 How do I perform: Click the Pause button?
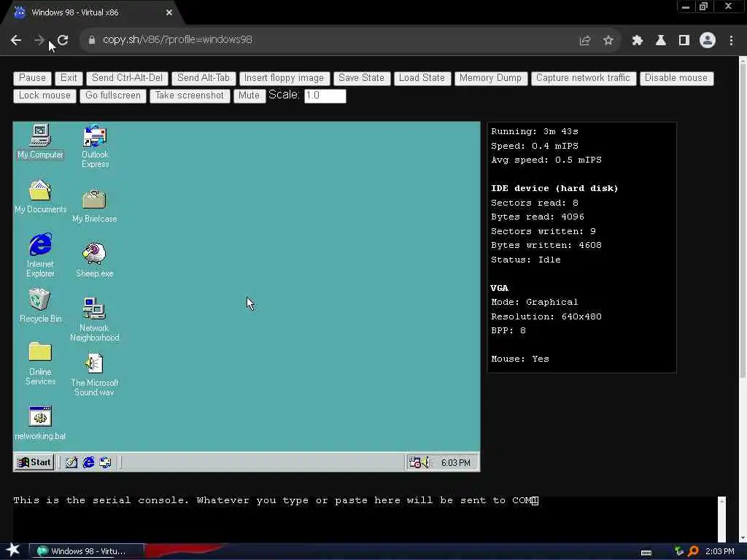(32, 78)
